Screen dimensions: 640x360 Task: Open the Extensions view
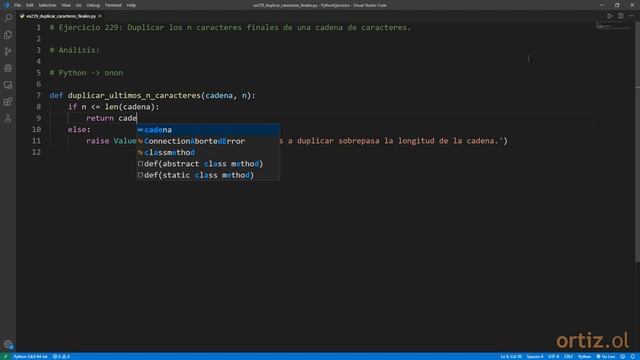click(x=8, y=102)
